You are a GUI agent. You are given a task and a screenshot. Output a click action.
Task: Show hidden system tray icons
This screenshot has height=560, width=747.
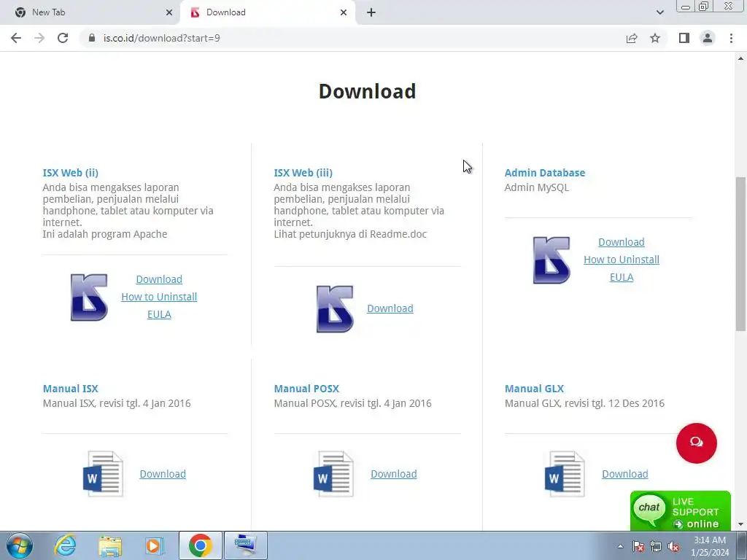(x=620, y=546)
